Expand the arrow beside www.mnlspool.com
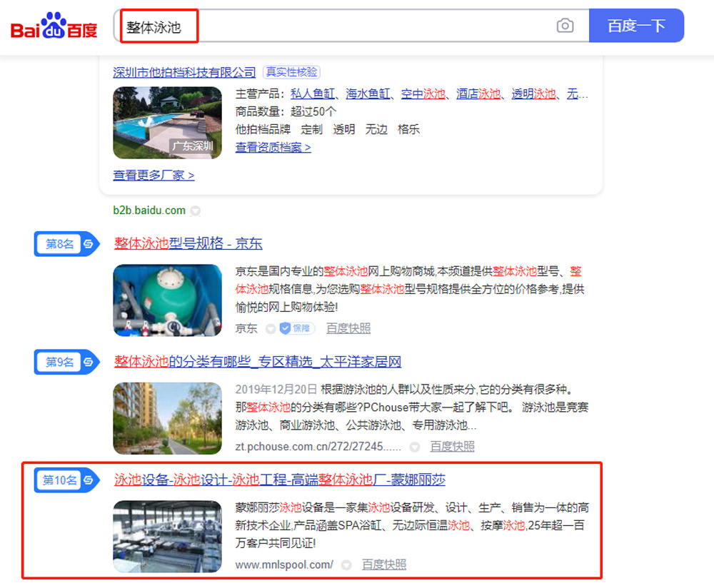 [x=346, y=565]
